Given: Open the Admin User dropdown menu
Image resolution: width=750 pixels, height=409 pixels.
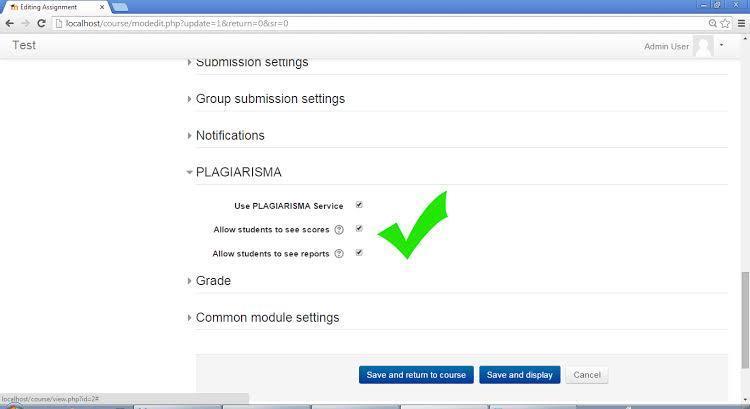Looking at the screenshot, I should point(723,46).
